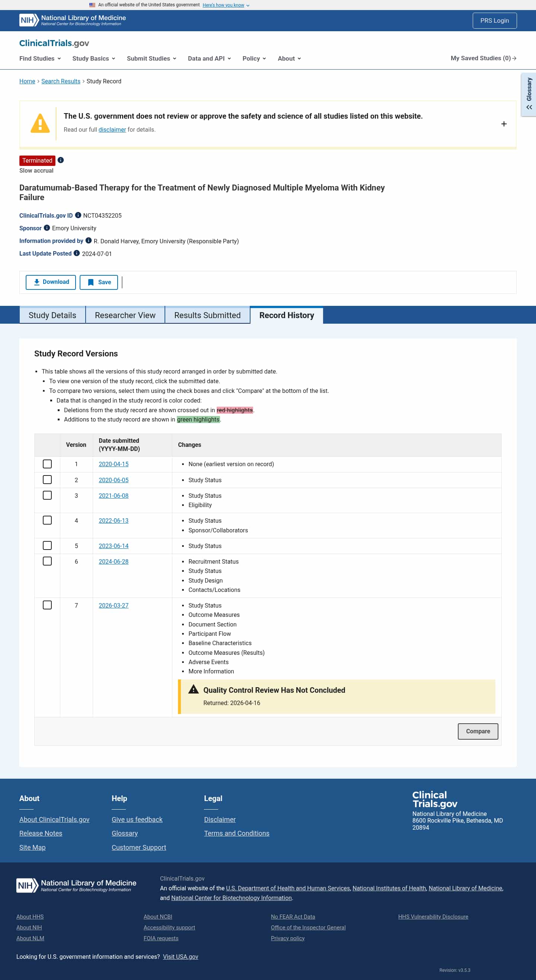
Task: Open the Customer Support footer link
Action: click(x=139, y=847)
